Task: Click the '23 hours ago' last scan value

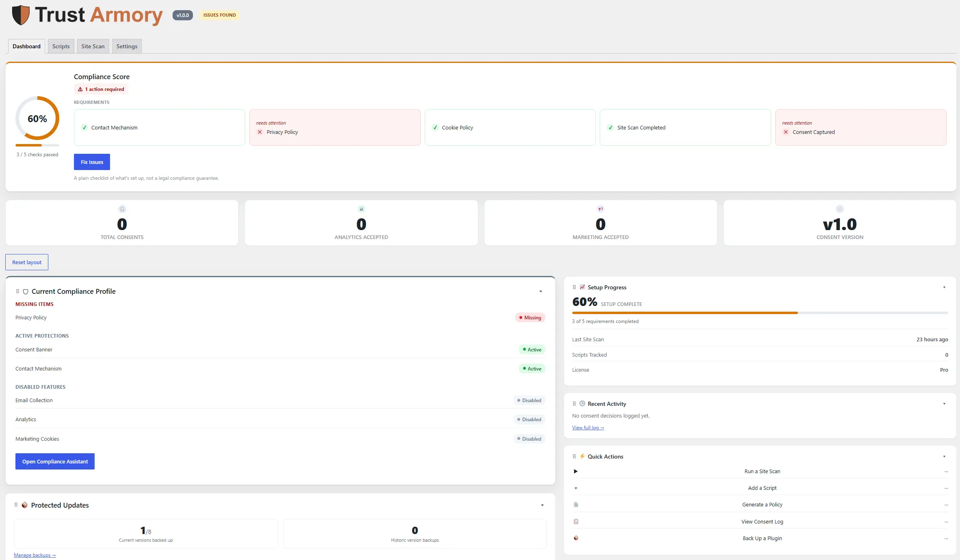Action: click(932, 339)
